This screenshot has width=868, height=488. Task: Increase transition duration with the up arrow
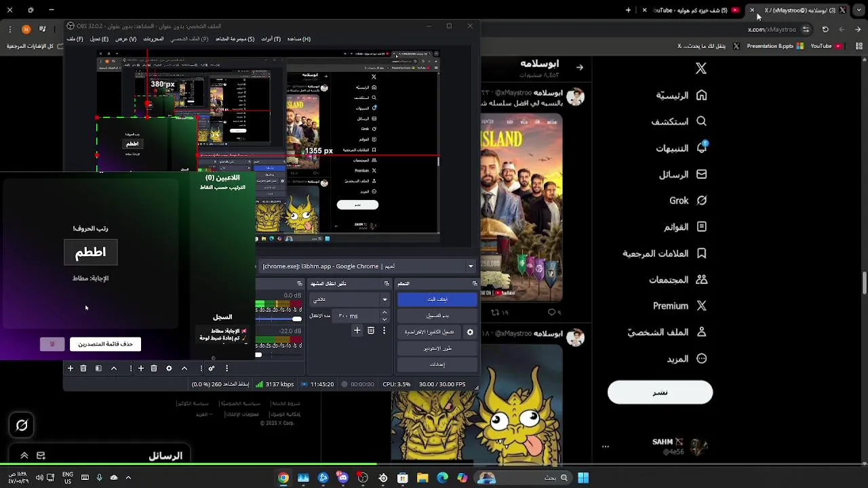click(x=384, y=312)
